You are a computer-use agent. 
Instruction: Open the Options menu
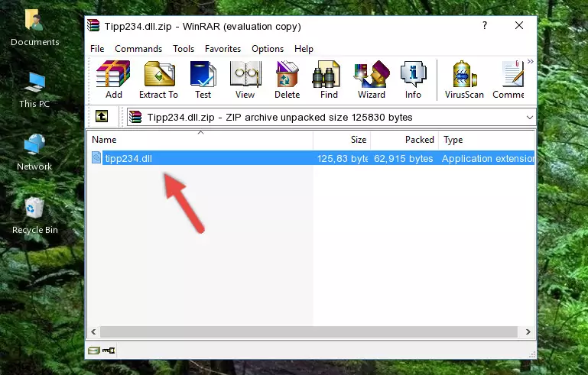click(x=268, y=49)
